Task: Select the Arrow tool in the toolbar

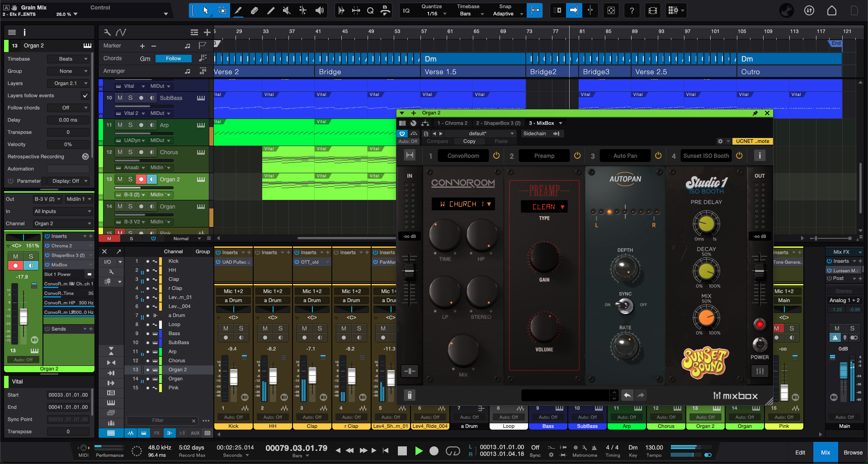Action: 206,10
